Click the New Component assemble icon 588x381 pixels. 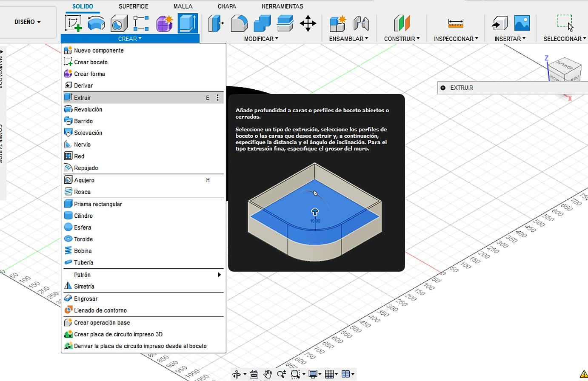coord(338,23)
